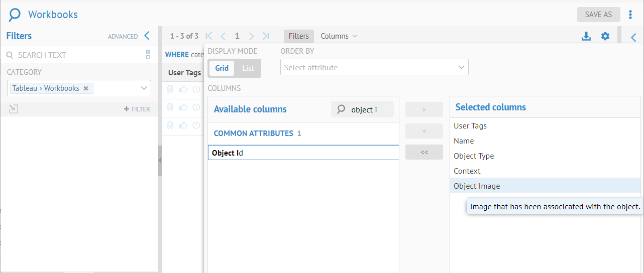Viewport: 644px width, 273px height.
Task: Select the Filters tab in toolbar
Action: click(x=298, y=36)
